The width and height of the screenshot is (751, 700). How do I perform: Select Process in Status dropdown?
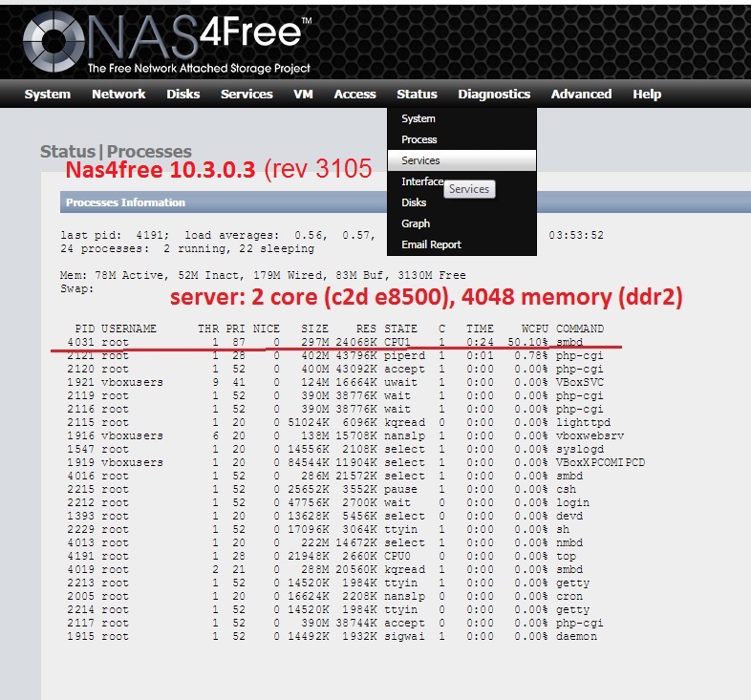tap(461, 139)
